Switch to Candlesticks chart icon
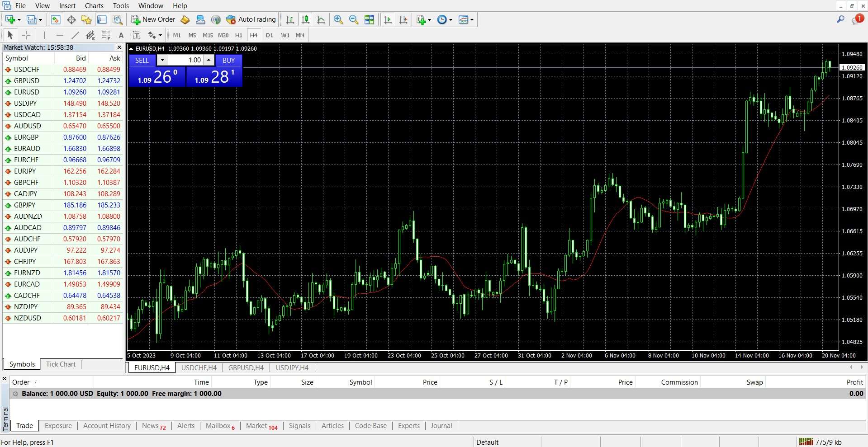Viewport: 868px width, 447px height. click(305, 19)
